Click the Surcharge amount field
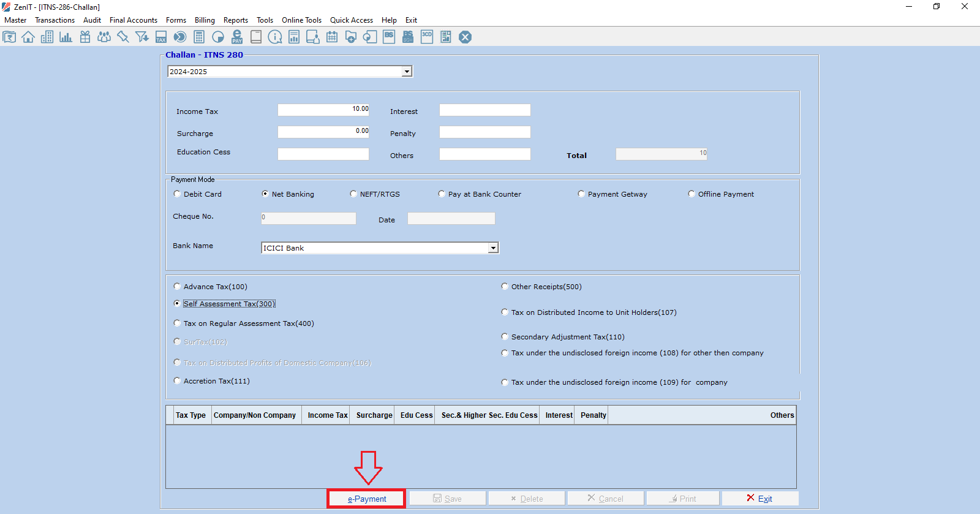Viewport: 980px width, 514px height. tap(323, 132)
